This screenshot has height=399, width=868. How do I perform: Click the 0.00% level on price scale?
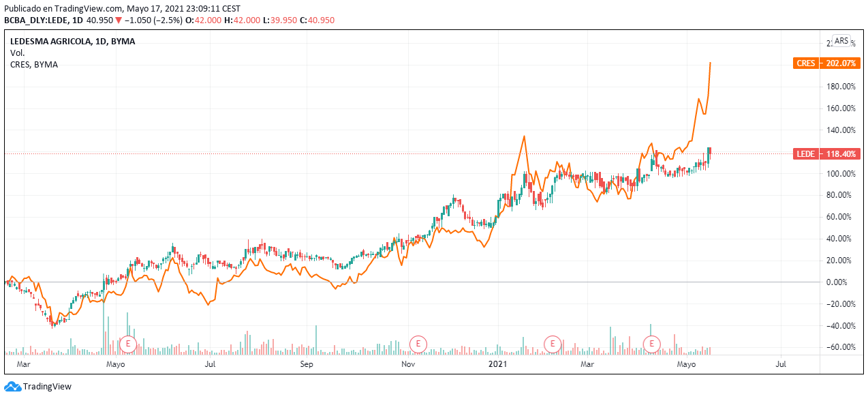[840, 282]
